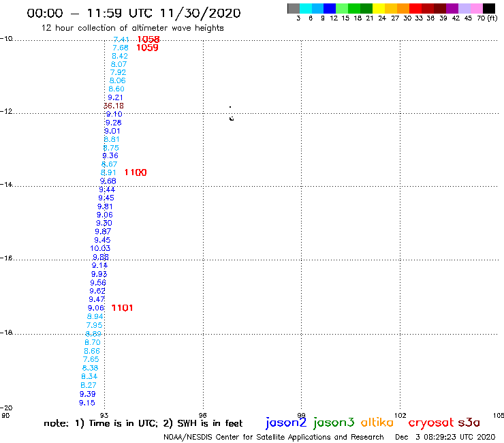Click the 7.68 wave height value

click(x=121, y=48)
